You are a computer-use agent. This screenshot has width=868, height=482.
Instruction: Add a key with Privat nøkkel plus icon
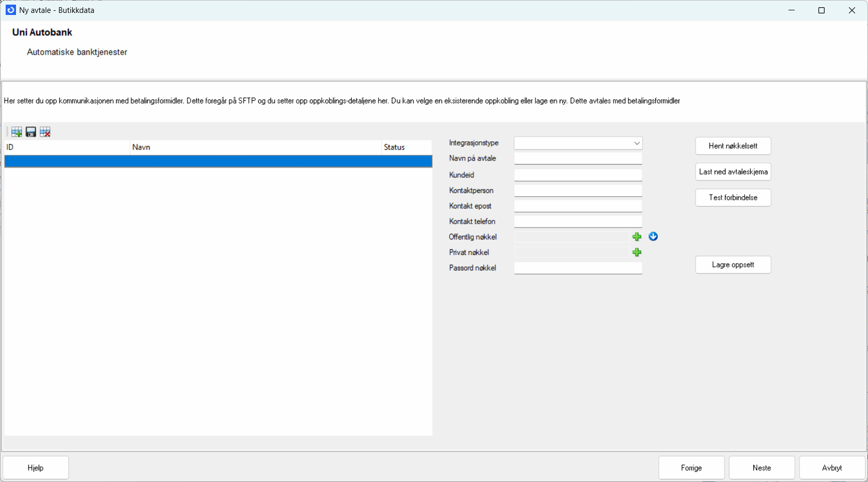click(x=637, y=252)
